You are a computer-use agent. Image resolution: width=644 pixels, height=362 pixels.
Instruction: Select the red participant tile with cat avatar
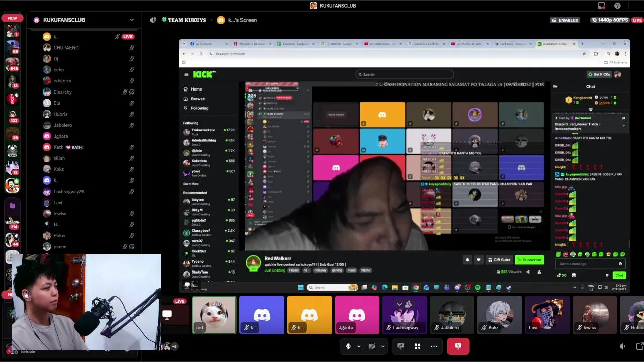click(x=214, y=315)
